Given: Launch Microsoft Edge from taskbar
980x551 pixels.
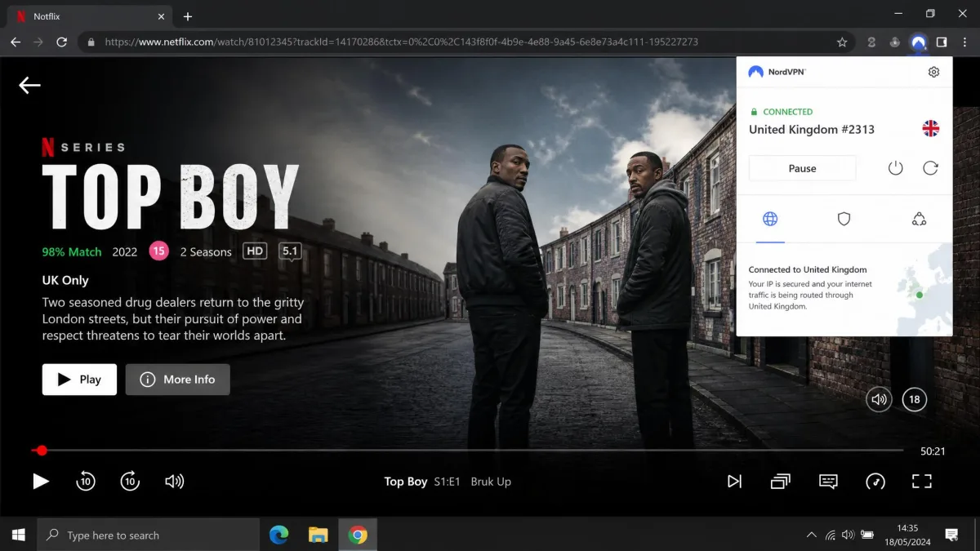Looking at the screenshot, I should pyautogui.click(x=279, y=535).
